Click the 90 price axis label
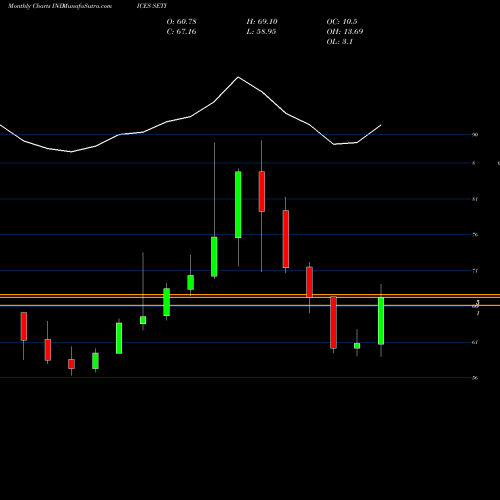The height and width of the screenshot is (500, 500). [x=475, y=135]
